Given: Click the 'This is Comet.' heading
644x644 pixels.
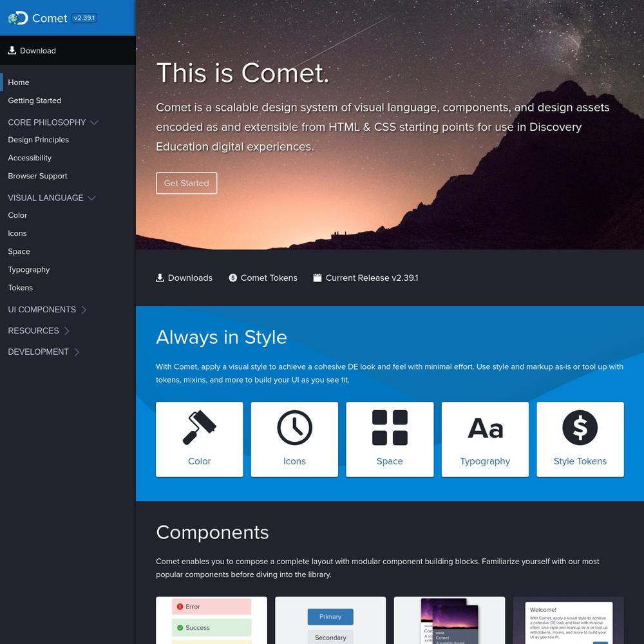Looking at the screenshot, I should pos(243,73).
